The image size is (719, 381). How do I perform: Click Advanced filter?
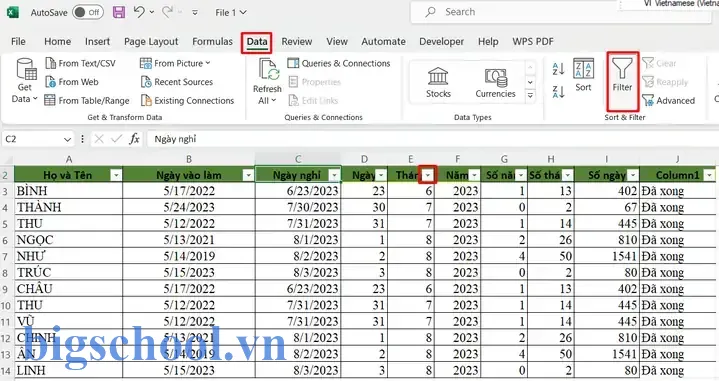click(x=669, y=100)
